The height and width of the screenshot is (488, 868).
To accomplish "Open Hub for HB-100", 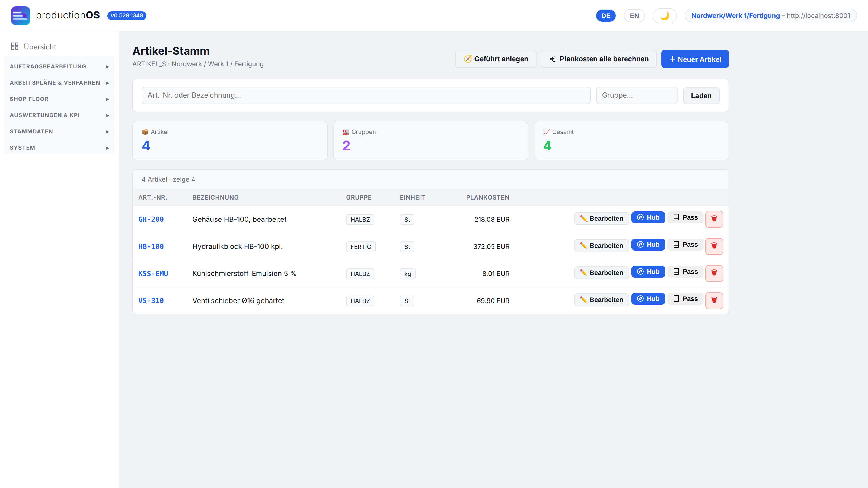I will 648,245.
